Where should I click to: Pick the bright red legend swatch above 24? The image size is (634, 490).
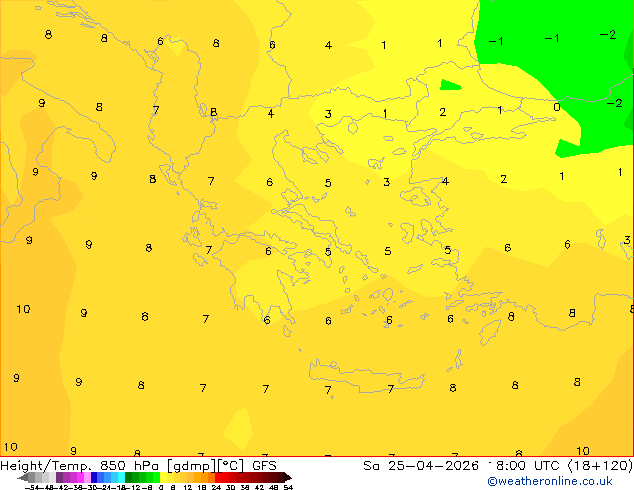(218, 477)
